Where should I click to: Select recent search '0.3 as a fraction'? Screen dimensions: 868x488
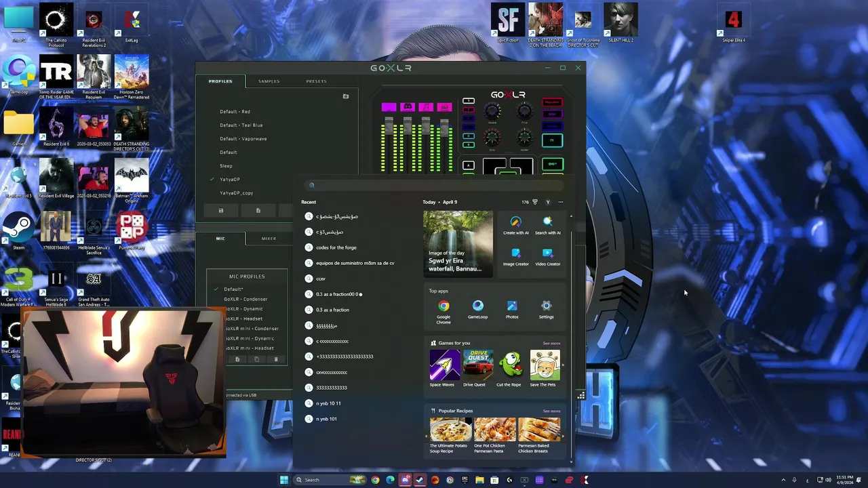tap(332, 310)
